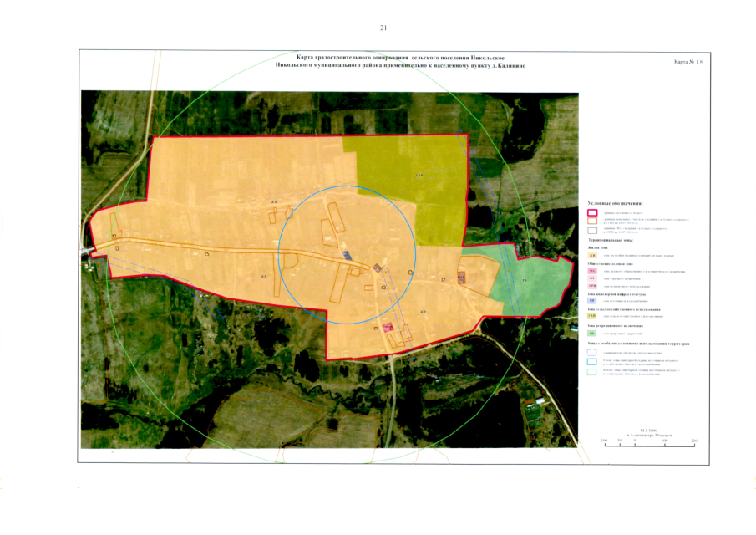The image size is (756, 535).
Task: Click the orange land parcel boundary legend symbol
Action: click(593, 222)
